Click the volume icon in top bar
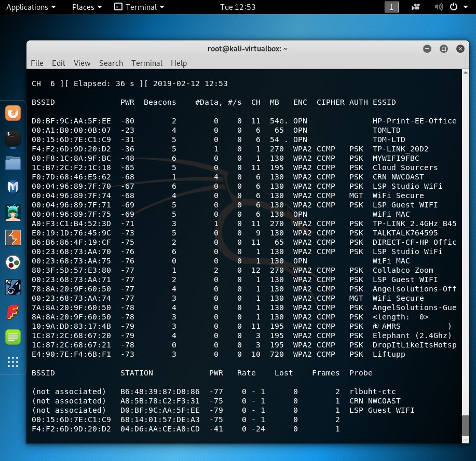 439,7
